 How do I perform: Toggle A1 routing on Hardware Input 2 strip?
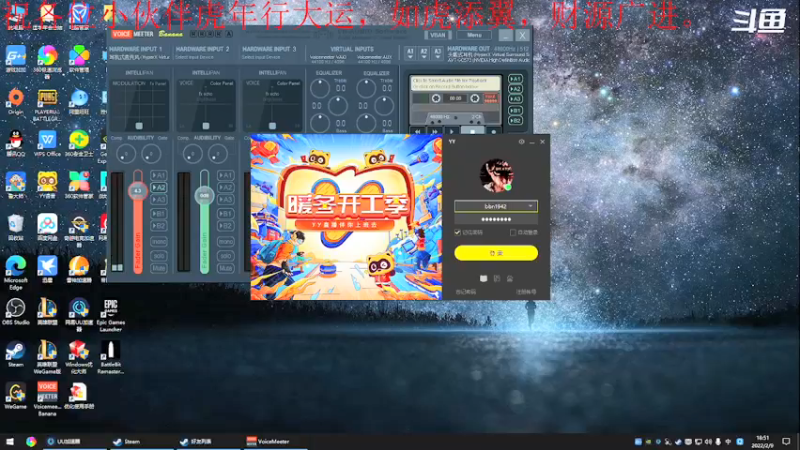point(226,175)
